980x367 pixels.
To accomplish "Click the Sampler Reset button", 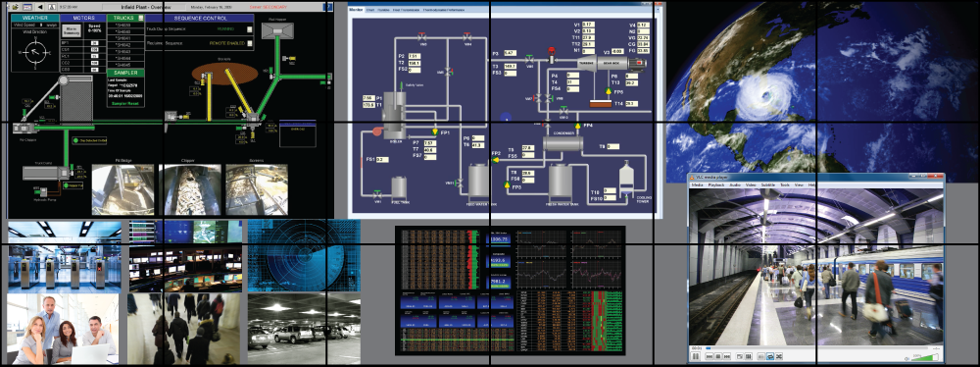I will 125,103.
